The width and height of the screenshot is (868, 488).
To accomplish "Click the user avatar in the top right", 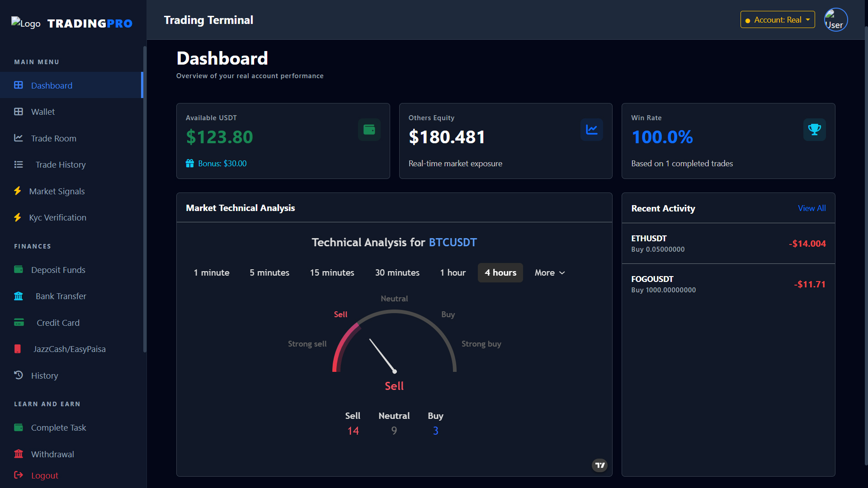I will coord(835,19).
